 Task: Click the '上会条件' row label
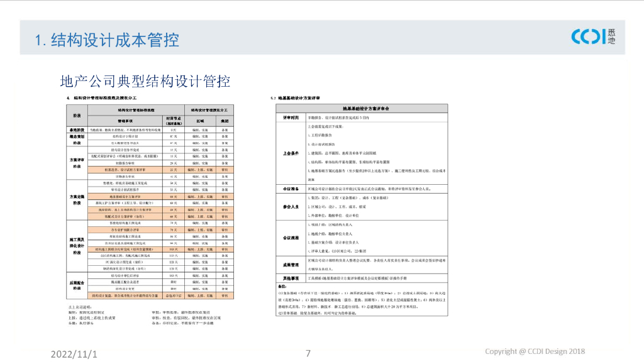pyautogui.click(x=291, y=153)
